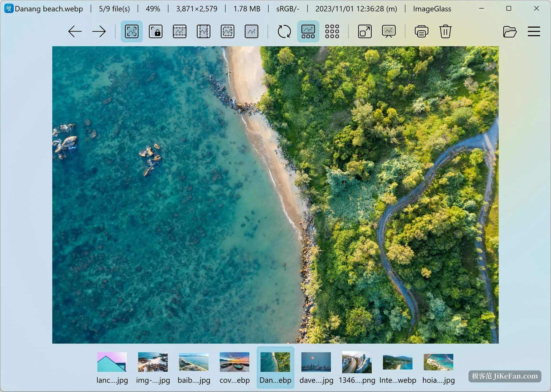The width and height of the screenshot is (551, 392).
Task: Click the ImageGlass app logo in title bar
Action: pyautogui.click(x=9, y=8)
